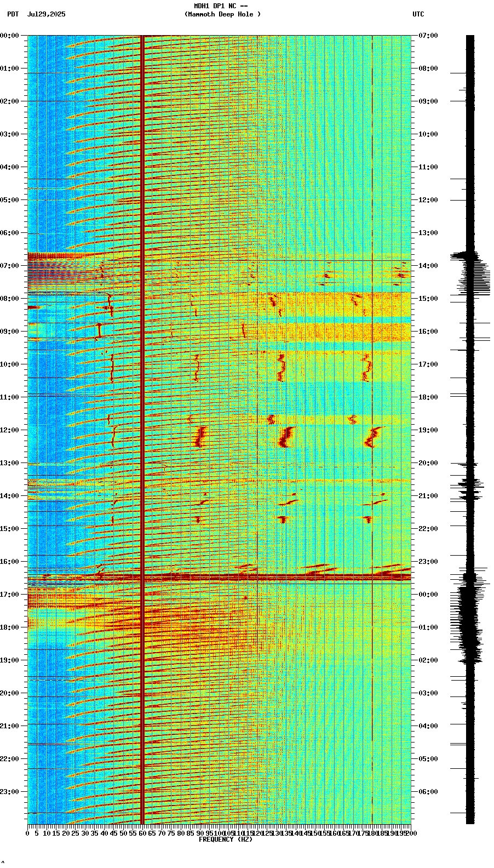This screenshot has width=494, height=868.
Task: Click the 03:00 PDT time label
Action: (9, 134)
